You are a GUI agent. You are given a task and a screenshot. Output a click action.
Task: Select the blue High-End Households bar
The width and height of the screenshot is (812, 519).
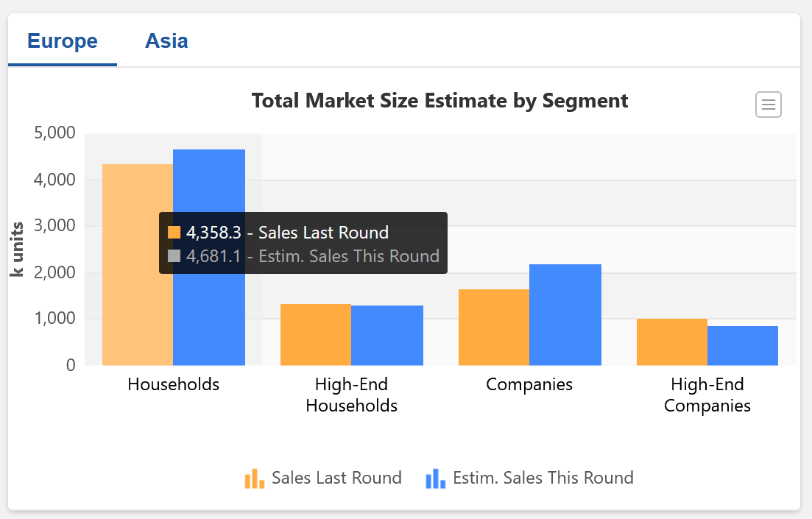387,336
